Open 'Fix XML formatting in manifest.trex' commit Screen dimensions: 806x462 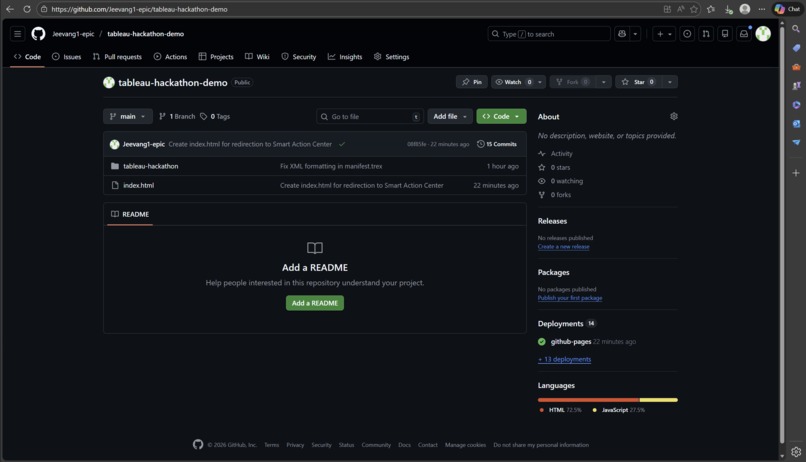[331, 166]
